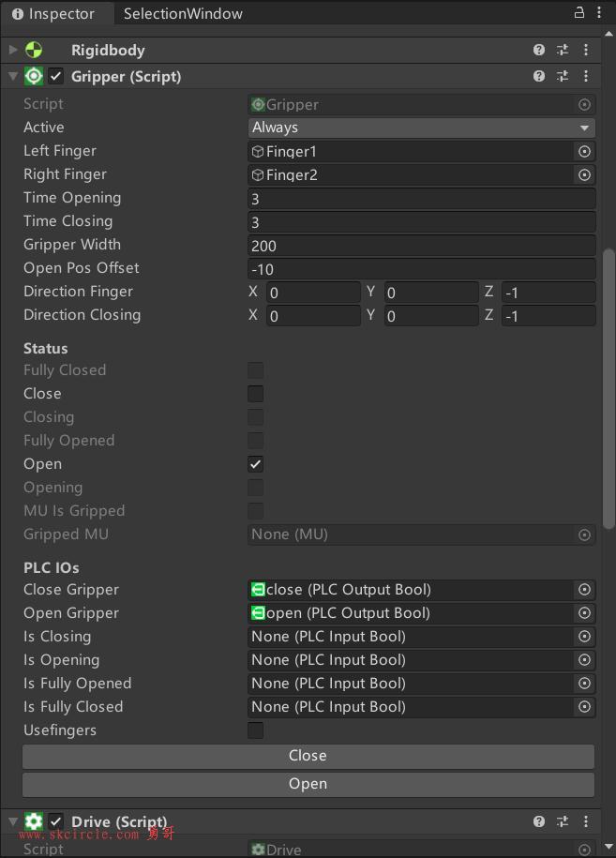This screenshot has width=616, height=858.
Task: Click the Inspector vertical scrollbar
Action: [x=608, y=388]
